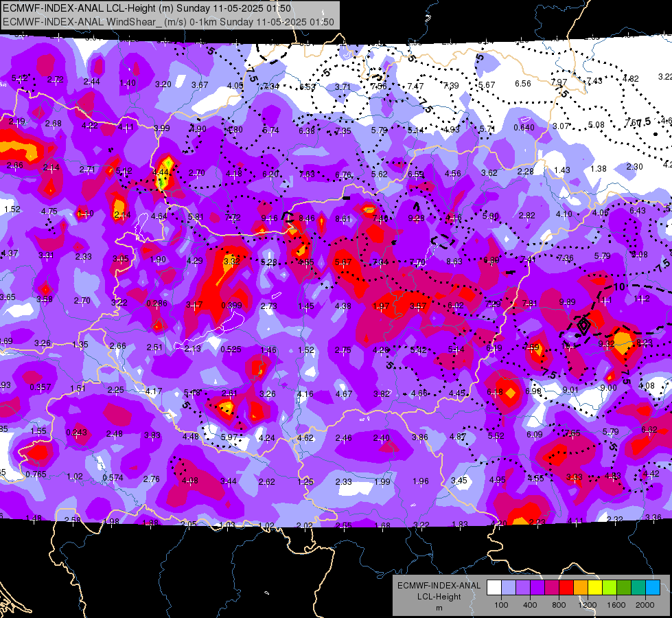The width and height of the screenshot is (672, 618).
Task: Click the map value 0.765
Action: click(x=36, y=474)
